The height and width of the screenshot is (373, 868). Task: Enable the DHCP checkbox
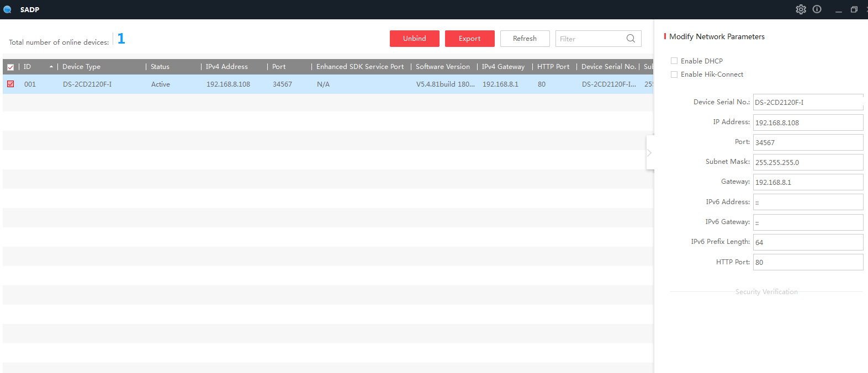(x=674, y=61)
